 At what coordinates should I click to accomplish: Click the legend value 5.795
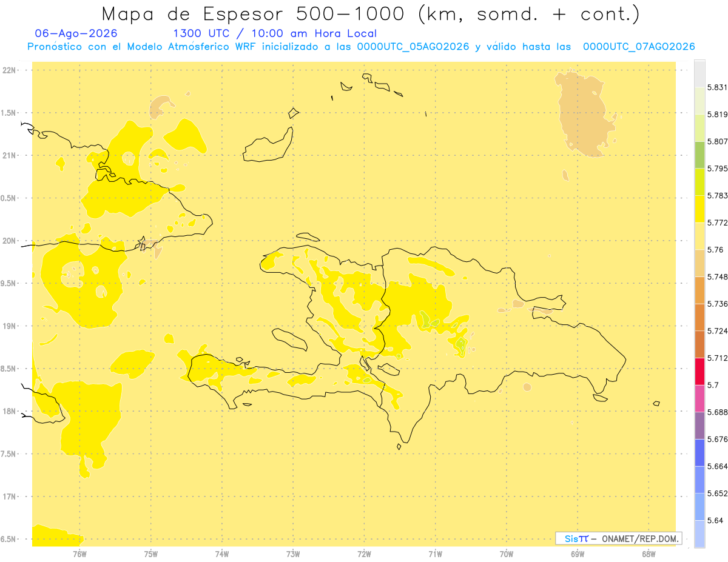(717, 169)
